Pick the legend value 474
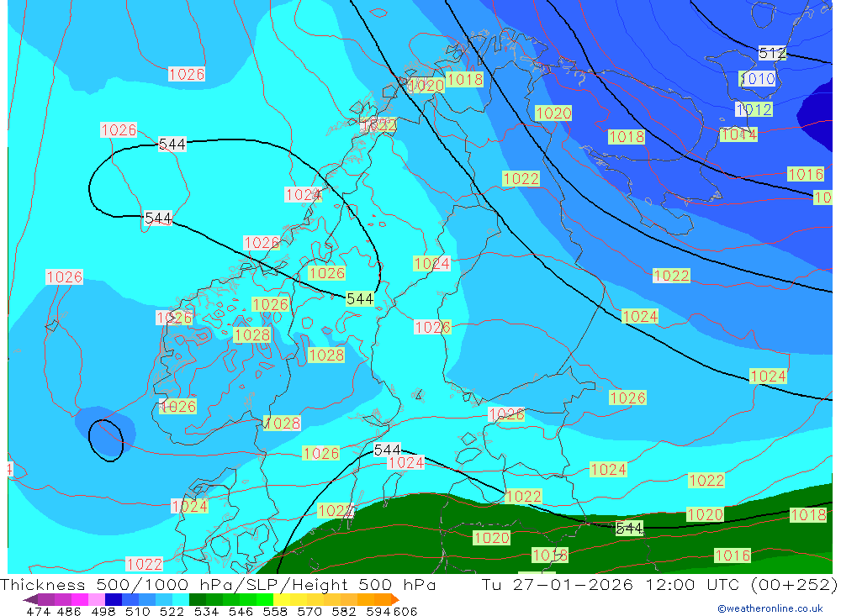The height and width of the screenshot is (616, 841). coord(38,611)
